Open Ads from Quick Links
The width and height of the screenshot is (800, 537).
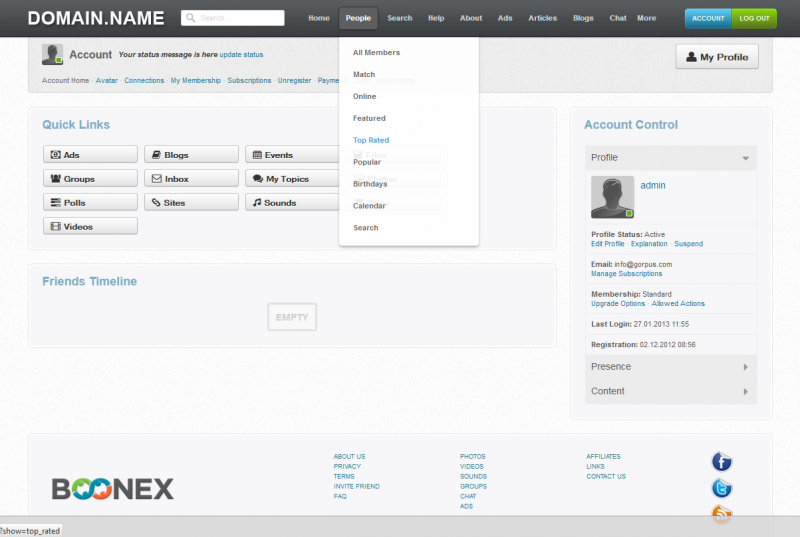pyautogui.click(x=90, y=155)
